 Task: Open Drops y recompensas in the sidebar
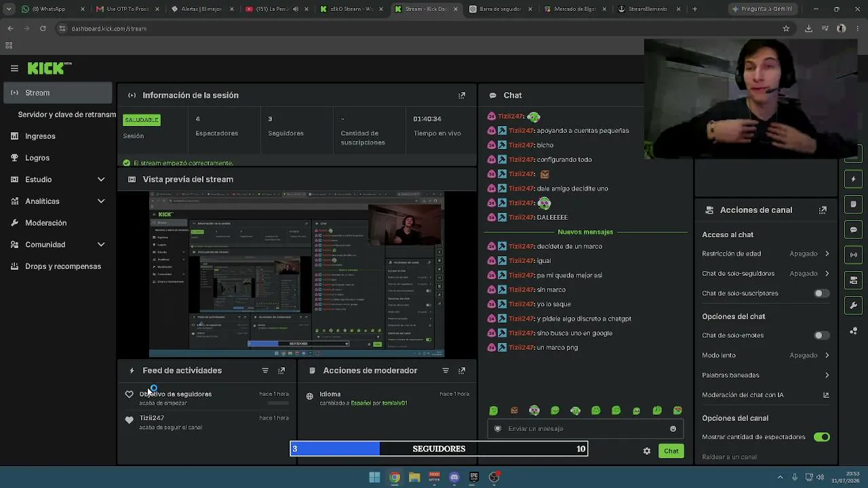[58, 266]
